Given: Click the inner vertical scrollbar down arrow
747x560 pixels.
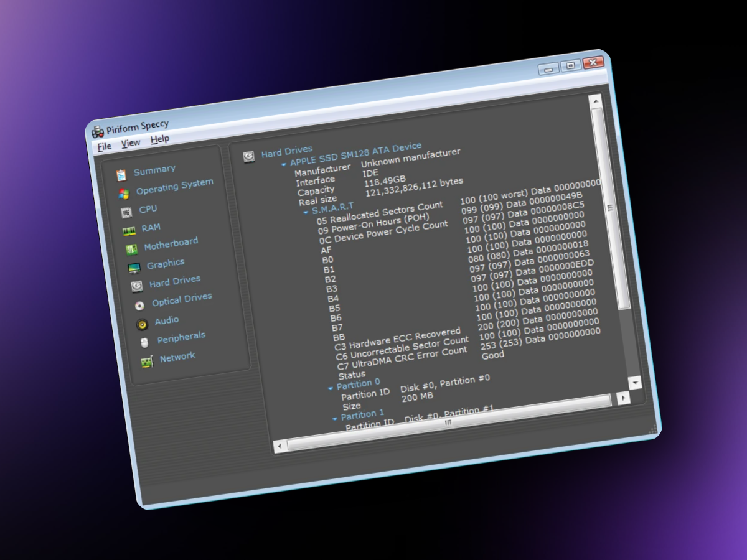Looking at the screenshot, I should coord(634,381).
